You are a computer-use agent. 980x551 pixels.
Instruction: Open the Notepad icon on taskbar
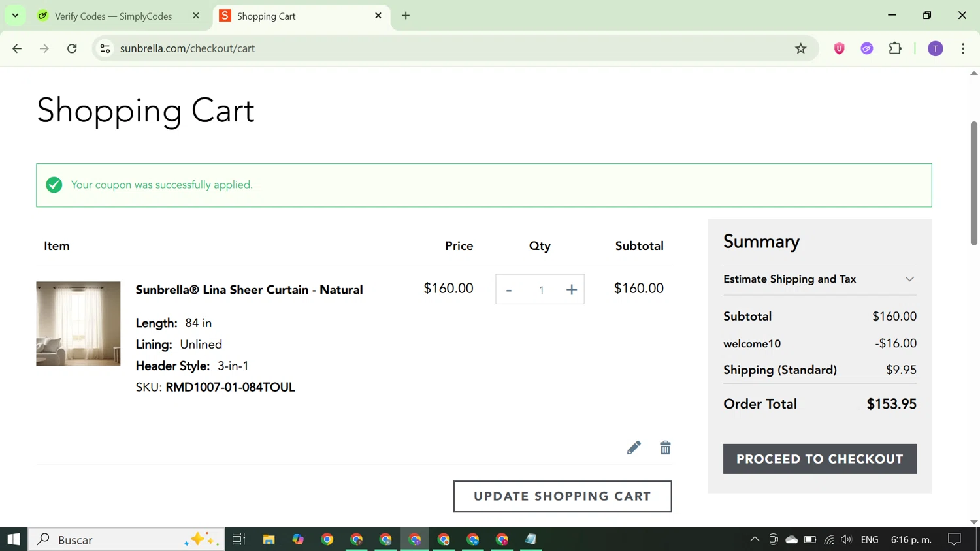pos(531,539)
